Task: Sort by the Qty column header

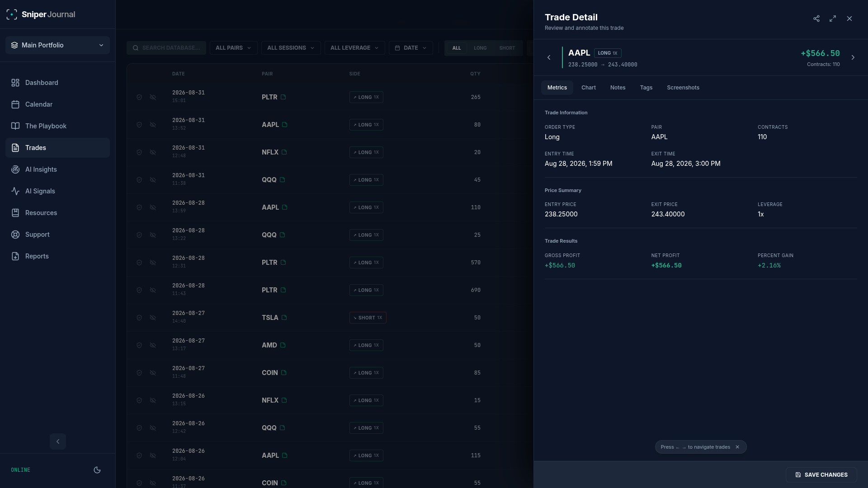Action: point(475,74)
